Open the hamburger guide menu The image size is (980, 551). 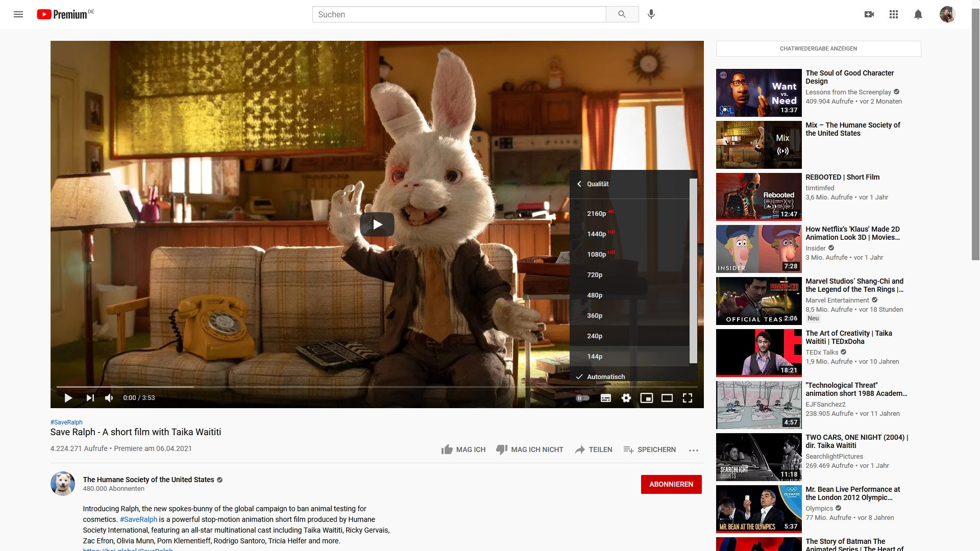coord(18,14)
